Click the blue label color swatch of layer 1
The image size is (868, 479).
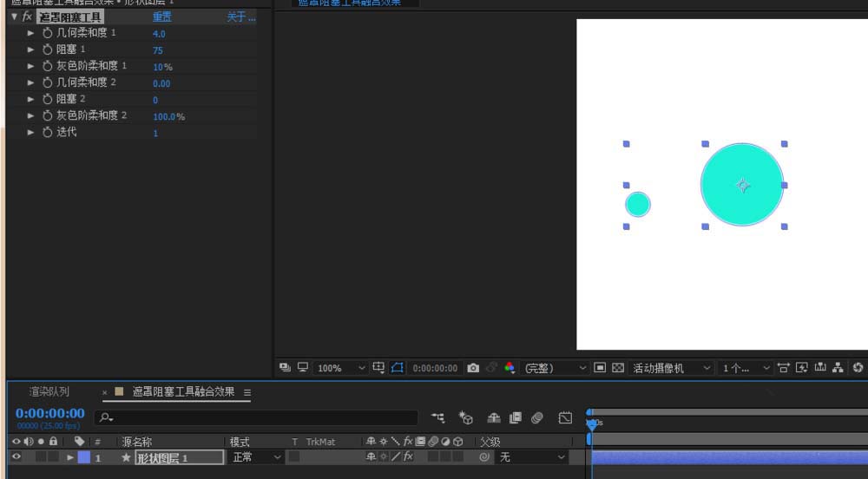click(84, 457)
